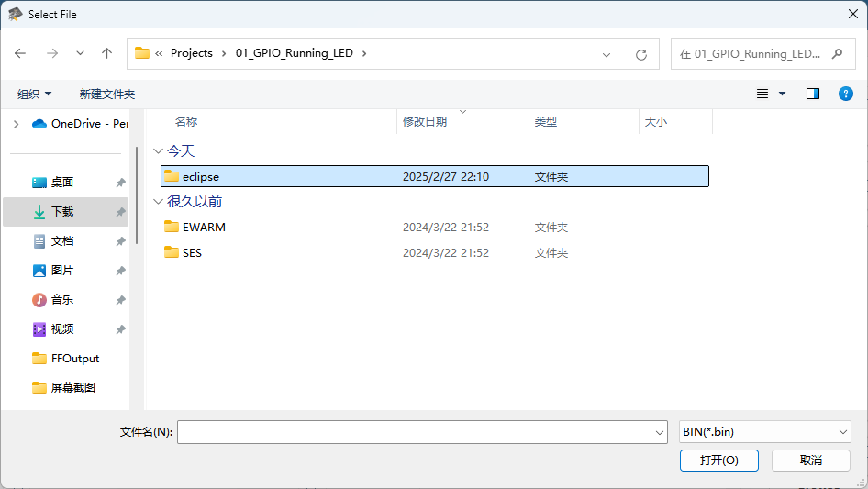
Task: Refresh the current folder view
Action: (x=641, y=54)
